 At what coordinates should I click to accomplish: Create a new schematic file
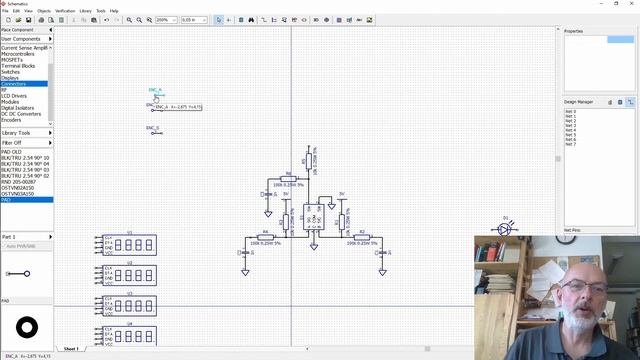click(8, 20)
